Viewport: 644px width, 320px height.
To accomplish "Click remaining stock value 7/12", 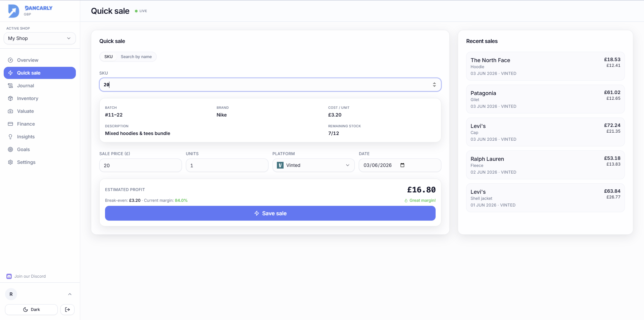I will [334, 133].
